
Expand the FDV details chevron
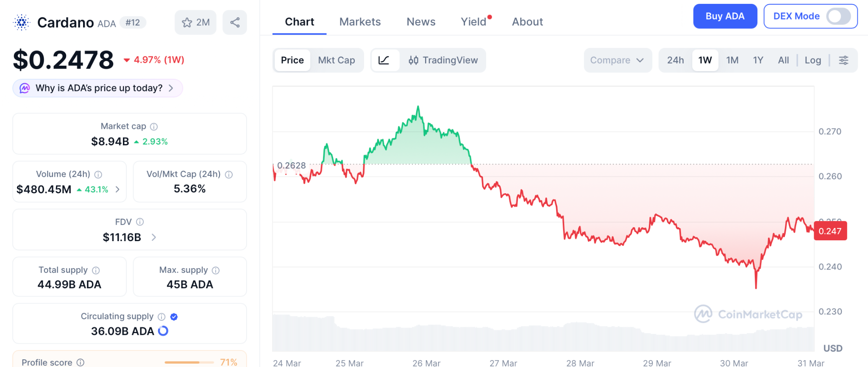click(x=154, y=237)
